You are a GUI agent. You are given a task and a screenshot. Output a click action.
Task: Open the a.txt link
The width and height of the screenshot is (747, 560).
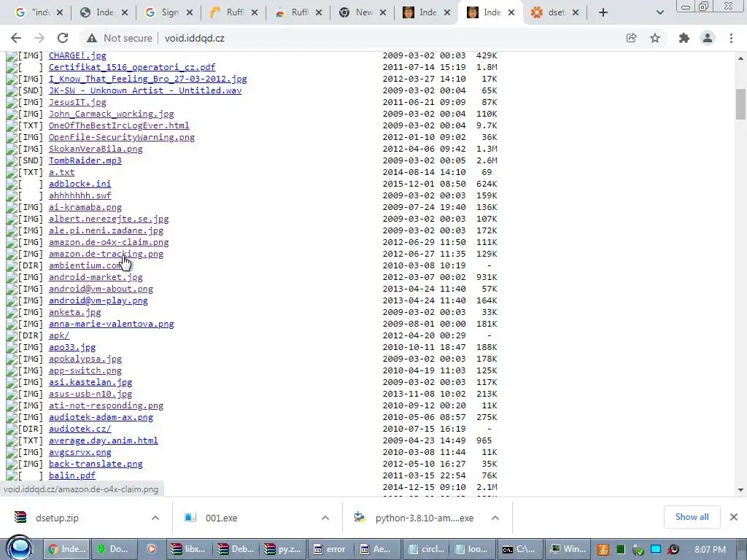pos(61,172)
